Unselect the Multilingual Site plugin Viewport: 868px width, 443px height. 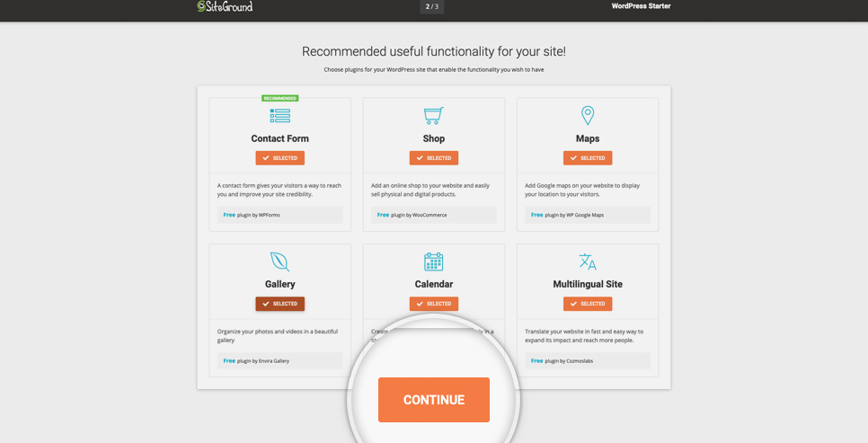tap(588, 304)
